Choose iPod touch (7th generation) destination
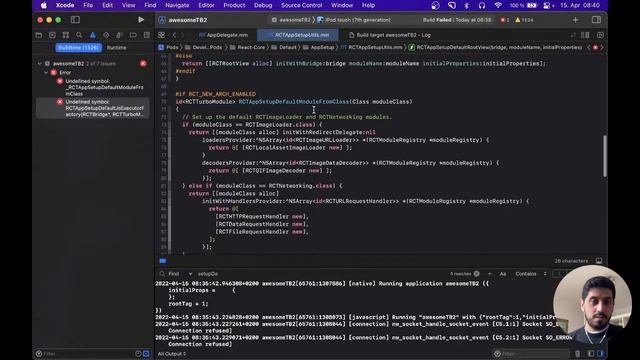 click(354, 20)
